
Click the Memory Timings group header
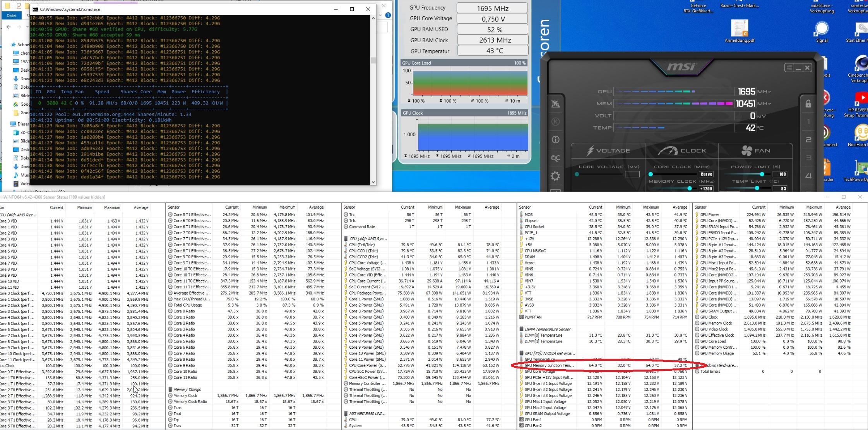(x=187, y=389)
